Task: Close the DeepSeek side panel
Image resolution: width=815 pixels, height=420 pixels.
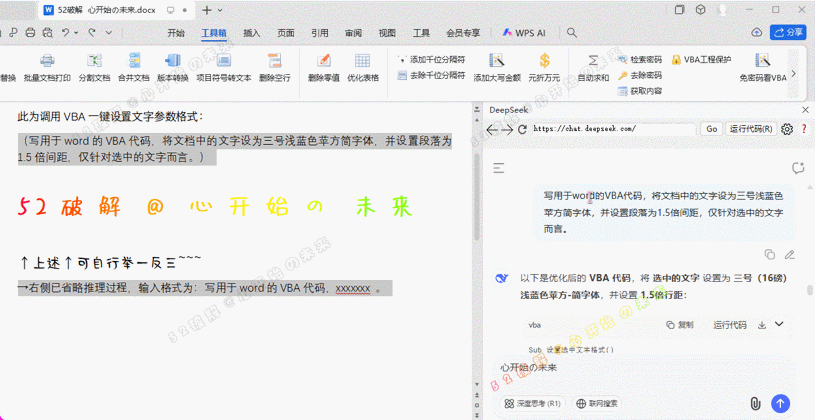Action: coord(805,110)
